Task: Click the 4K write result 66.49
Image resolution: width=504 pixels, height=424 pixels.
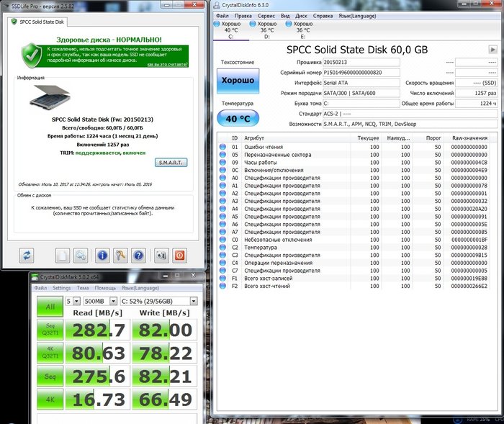Action: 165,399
